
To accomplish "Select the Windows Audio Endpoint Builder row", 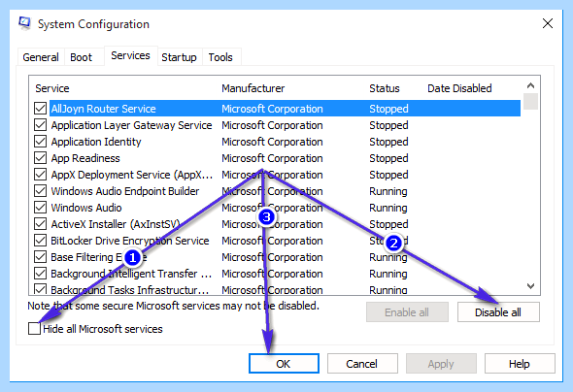I will click(x=278, y=191).
